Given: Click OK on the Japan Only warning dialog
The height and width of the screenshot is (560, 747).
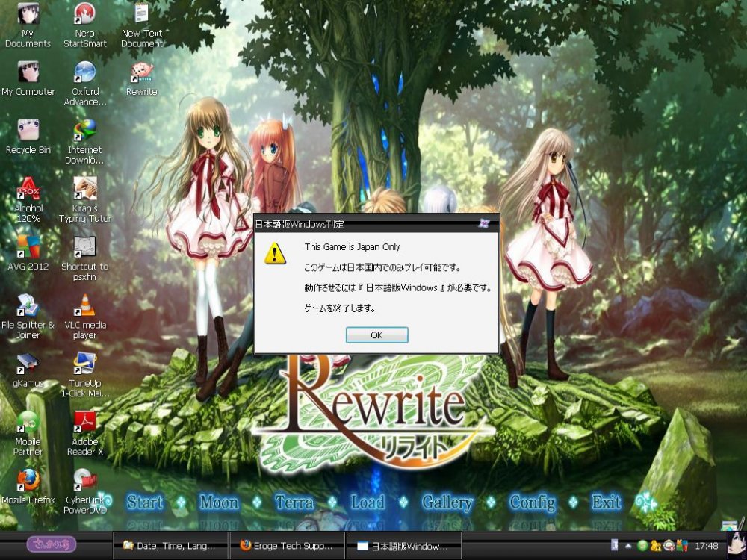Looking at the screenshot, I should (376, 335).
